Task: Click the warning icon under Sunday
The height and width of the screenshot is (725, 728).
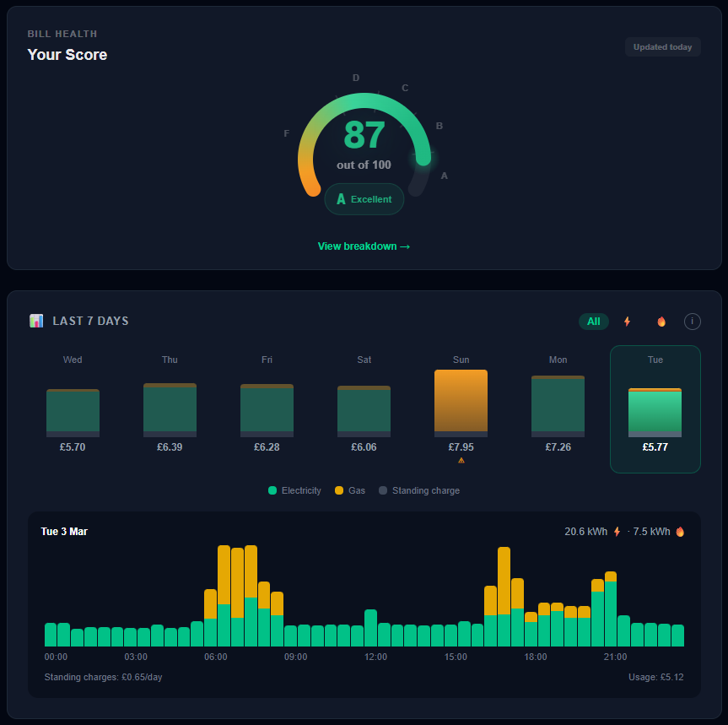Action: pyautogui.click(x=461, y=461)
